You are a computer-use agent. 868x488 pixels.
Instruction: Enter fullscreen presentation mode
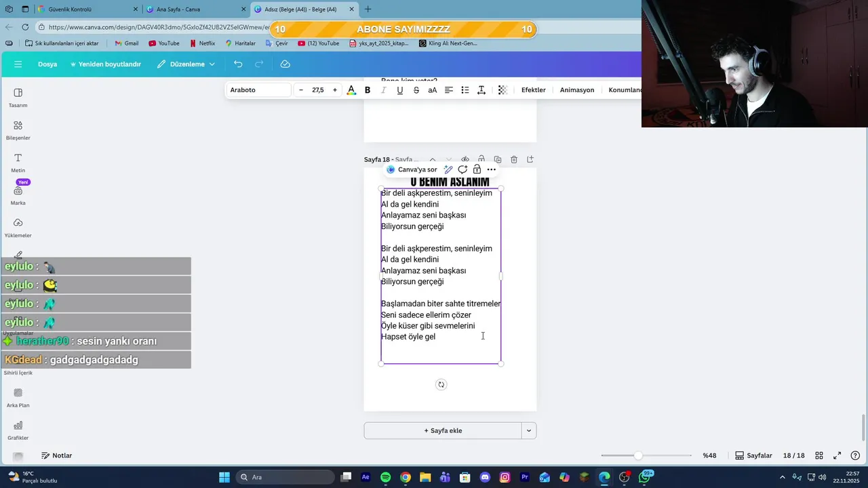[837, 455]
